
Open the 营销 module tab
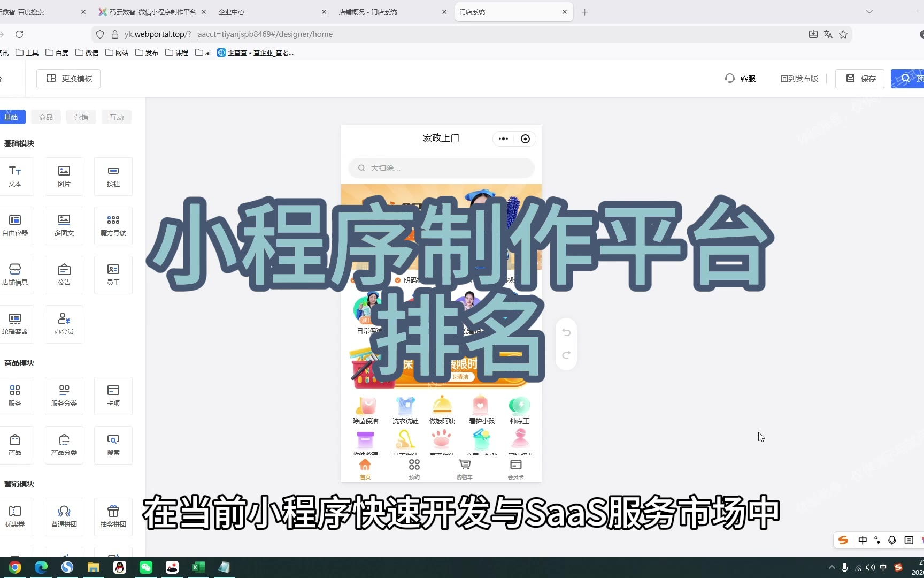[81, 117]
